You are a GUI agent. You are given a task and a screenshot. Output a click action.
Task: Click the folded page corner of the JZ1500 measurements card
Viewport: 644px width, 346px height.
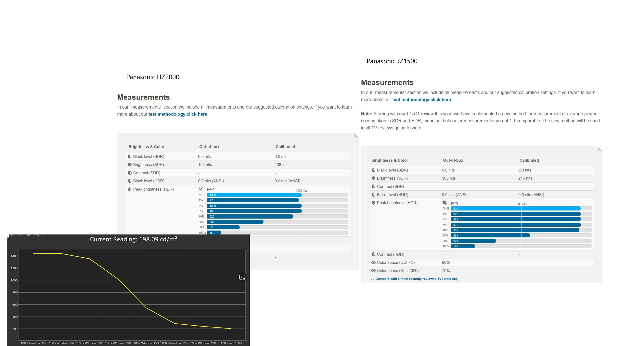pyautogui.click(x=600, y=149)
